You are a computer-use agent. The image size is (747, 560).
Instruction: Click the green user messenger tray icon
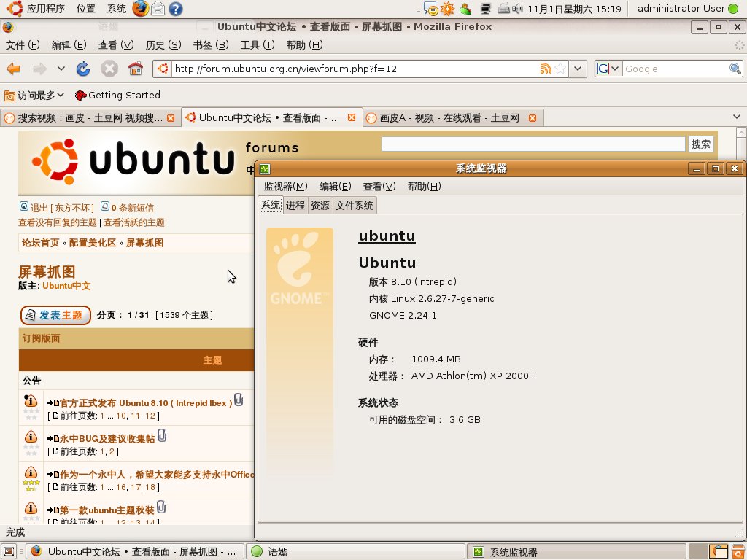[x=465, y=9]
